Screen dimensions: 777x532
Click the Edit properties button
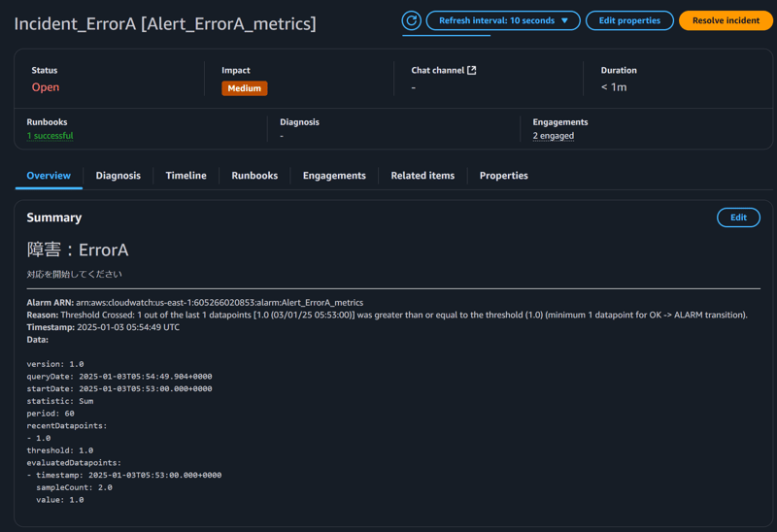pyautogui.click(x=629, y=20)
